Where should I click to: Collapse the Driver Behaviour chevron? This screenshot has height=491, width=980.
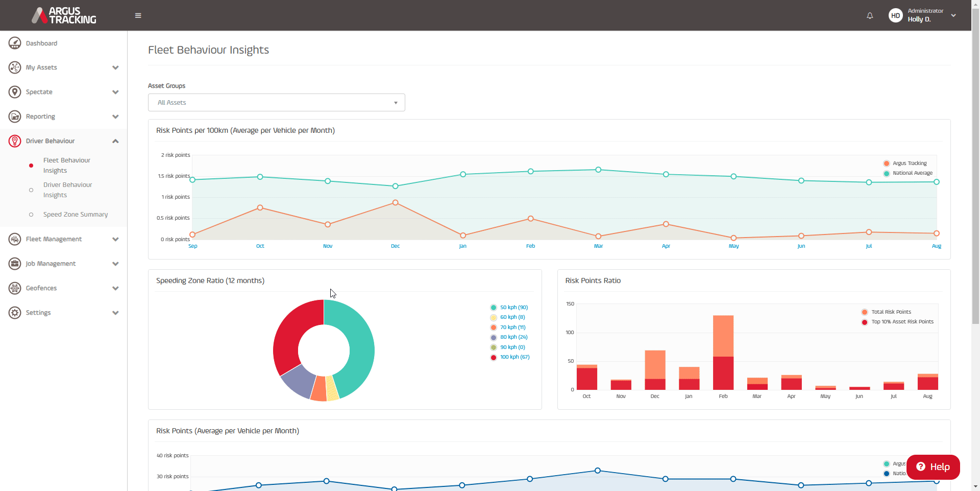click(x=115, y=141)
